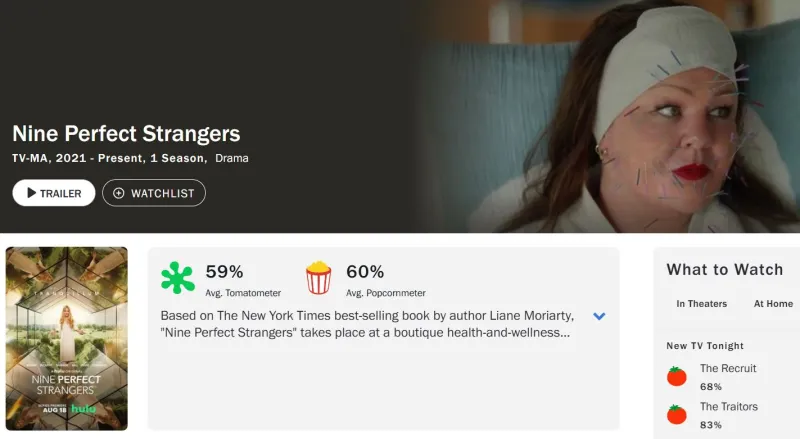Click the New TV Tonight heading
Image resolution: width=800 pixels, height=439 pixels.
click(705, 346)
